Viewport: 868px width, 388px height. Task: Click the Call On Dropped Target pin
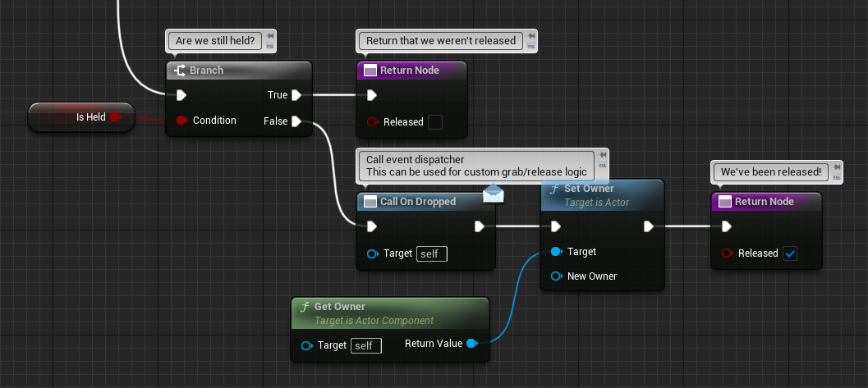pos(373,253)
